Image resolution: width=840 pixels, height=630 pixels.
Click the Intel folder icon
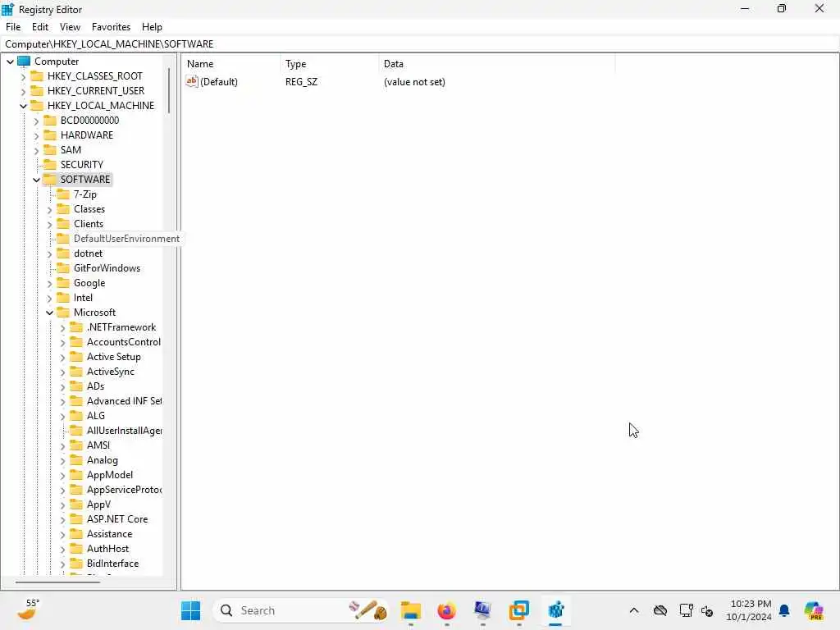click(x=63, y=297)
